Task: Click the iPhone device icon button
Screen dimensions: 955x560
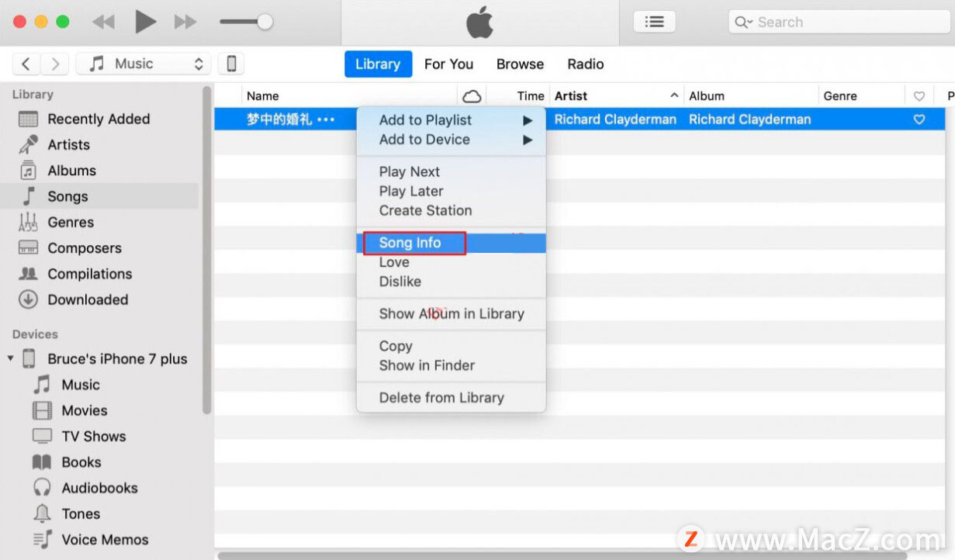Action: click(x=231, y=64)
